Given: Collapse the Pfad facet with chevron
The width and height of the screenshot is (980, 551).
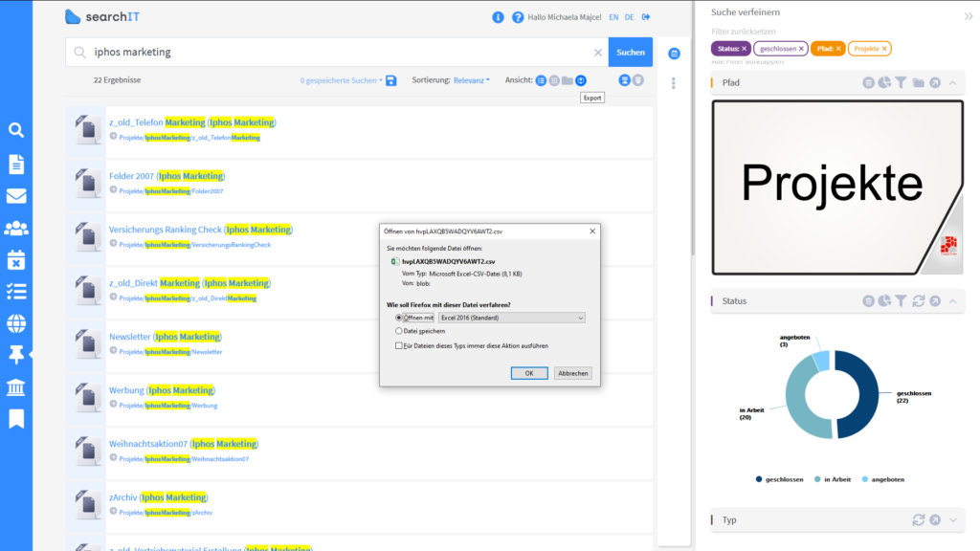Looking at the screenshot, I should [x=952, y=82].
